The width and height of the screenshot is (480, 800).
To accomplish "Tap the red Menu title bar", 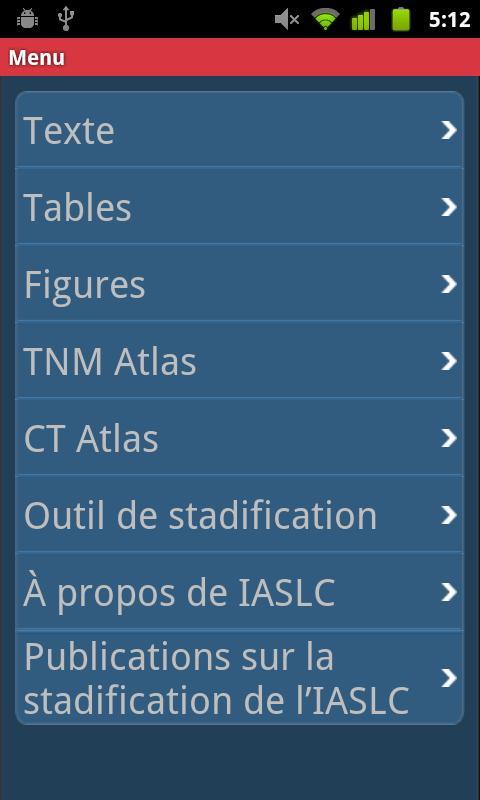I will (240, 57).
